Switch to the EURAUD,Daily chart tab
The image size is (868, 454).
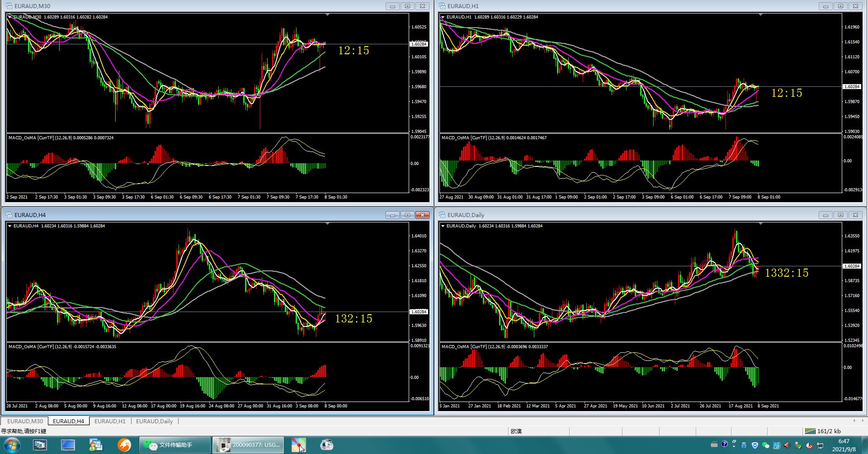(154, 421)
